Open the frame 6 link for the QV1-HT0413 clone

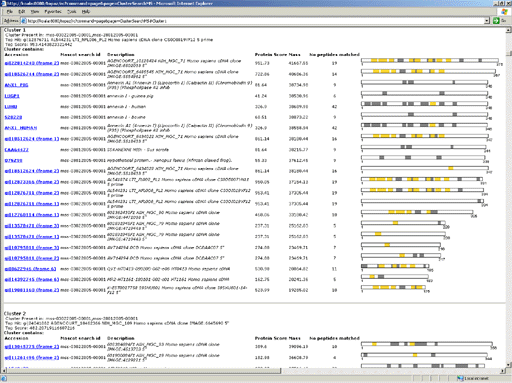[30, 269]
